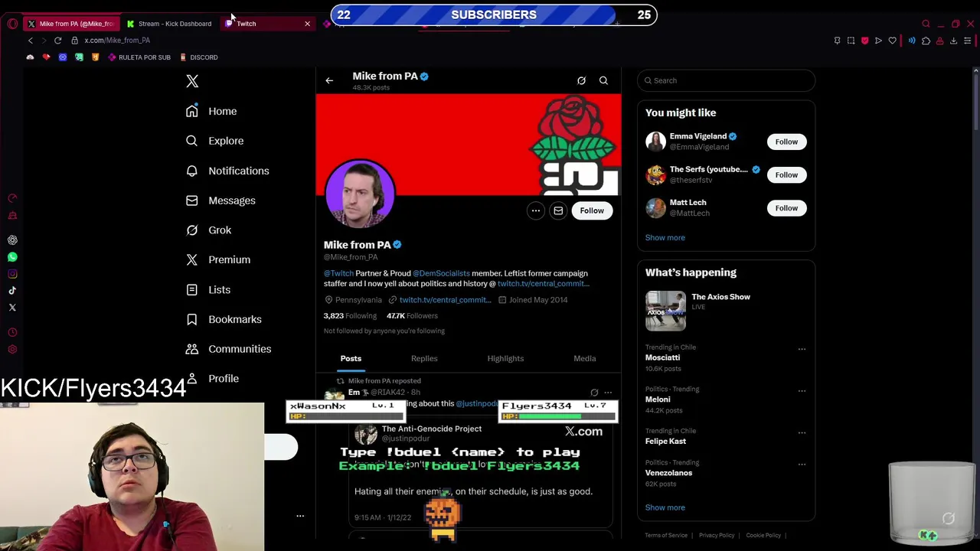Click Show more under What's happening

pyautogui.click(x=665, y=507)
